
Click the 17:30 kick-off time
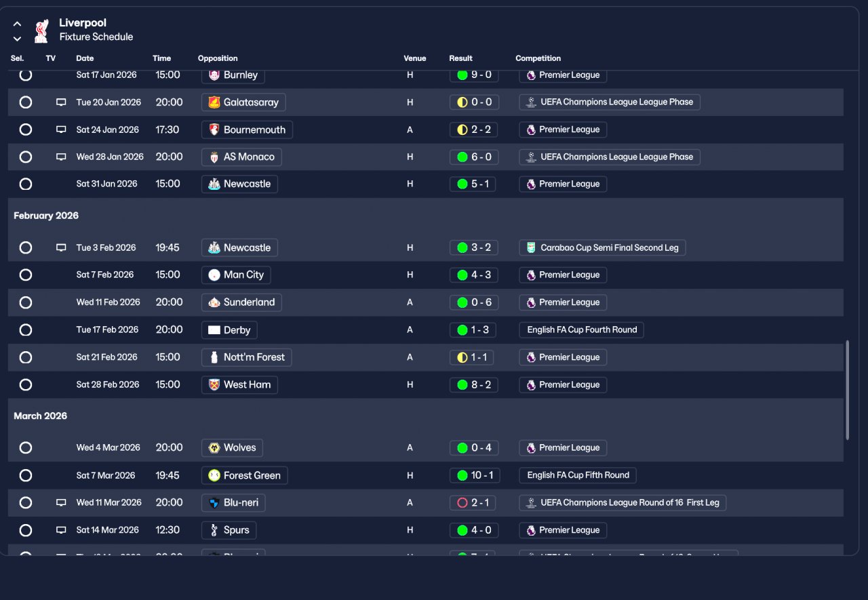[x=167, y=129]
